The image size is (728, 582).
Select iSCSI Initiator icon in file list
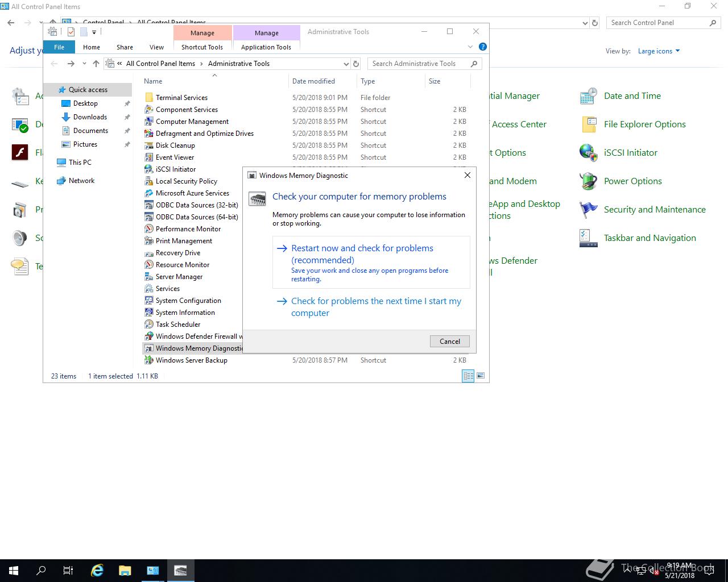tap(149, 169)
